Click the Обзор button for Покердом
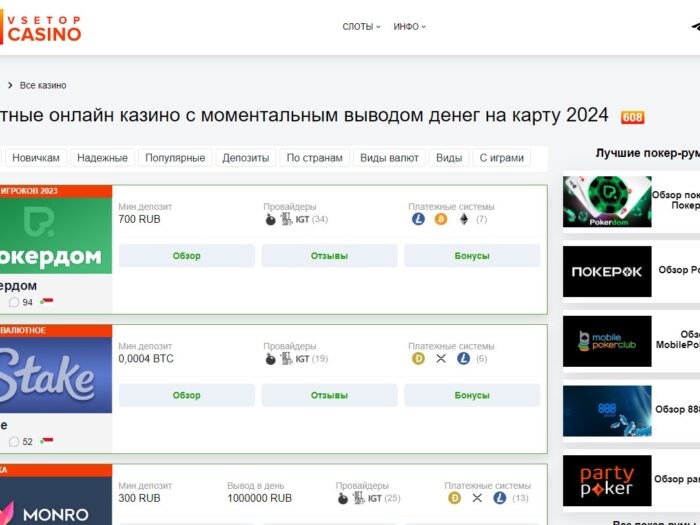The height and width of the screenshot is (525, 700). (x=187, y=256)
